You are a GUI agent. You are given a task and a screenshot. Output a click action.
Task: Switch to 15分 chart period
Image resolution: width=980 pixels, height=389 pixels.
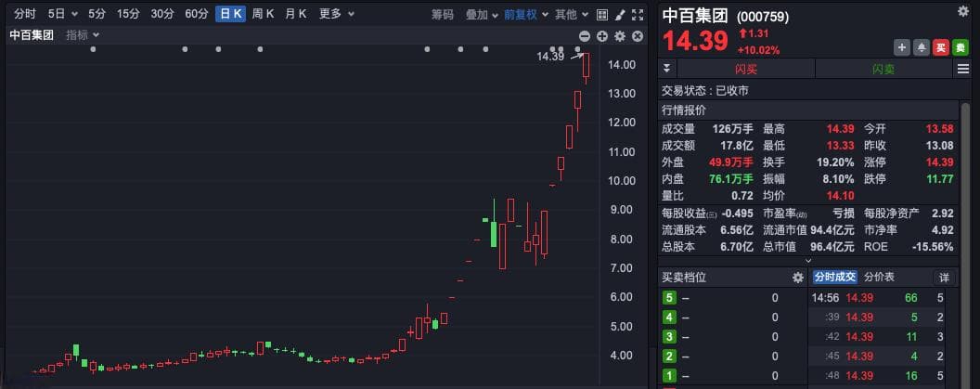128,14
